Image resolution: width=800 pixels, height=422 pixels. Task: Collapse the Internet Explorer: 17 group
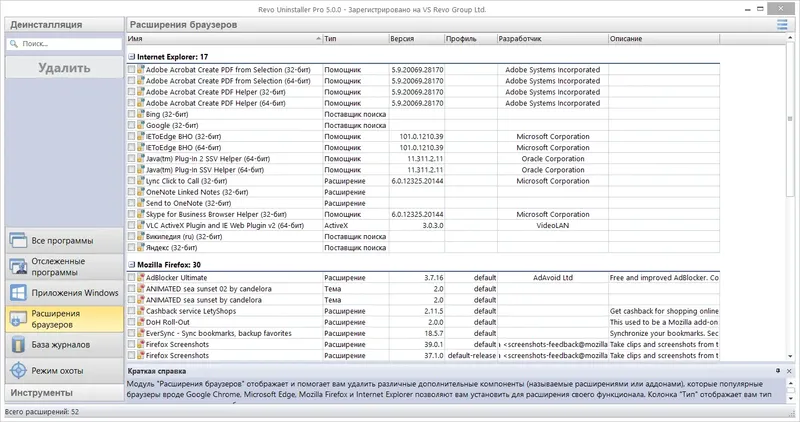132,57
